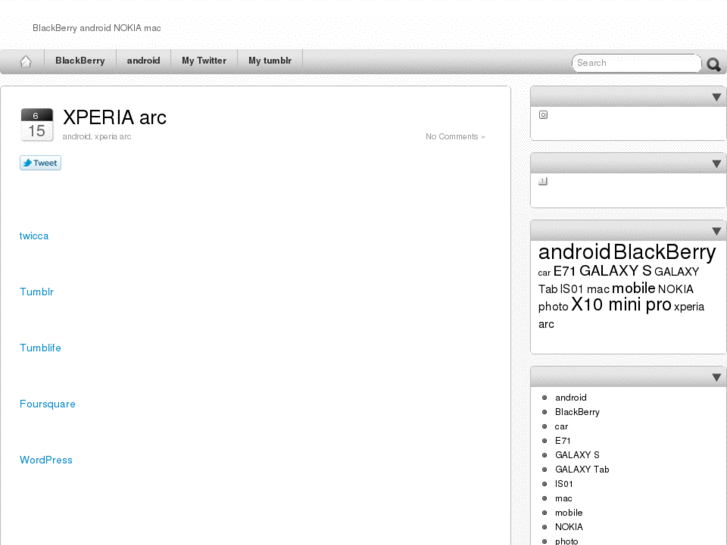Click the Tweet button

pyautogui.click(x=40, y=163)
